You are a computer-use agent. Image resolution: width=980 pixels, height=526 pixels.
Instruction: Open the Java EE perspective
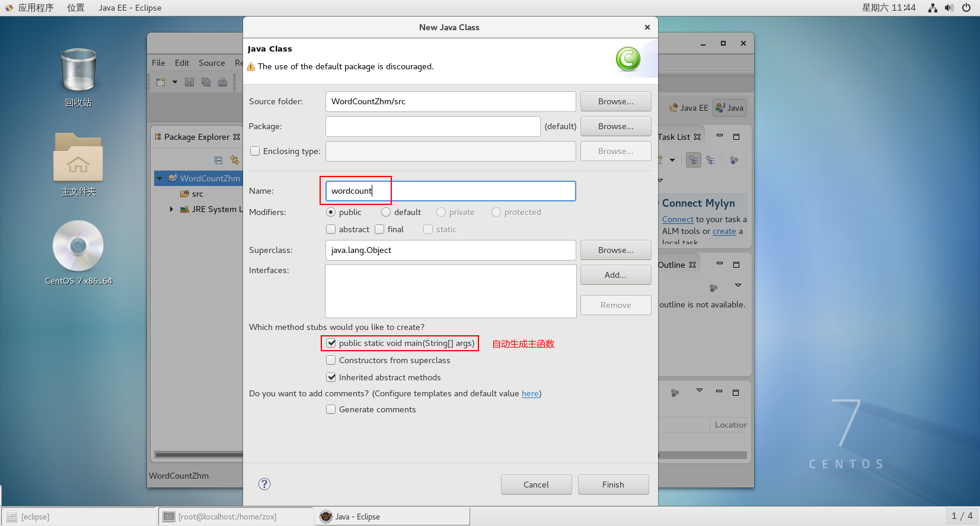click(x=688, y=108)
